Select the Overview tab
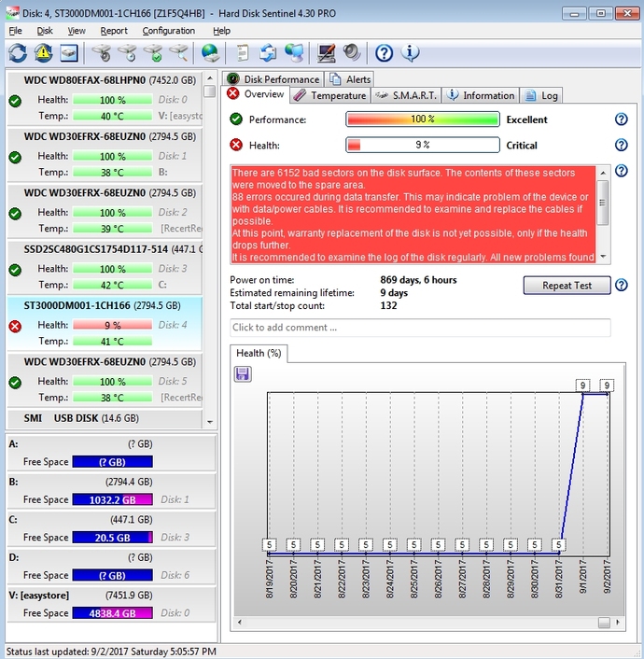The height and width of the screenshot is (659, 644). point(256,94)
